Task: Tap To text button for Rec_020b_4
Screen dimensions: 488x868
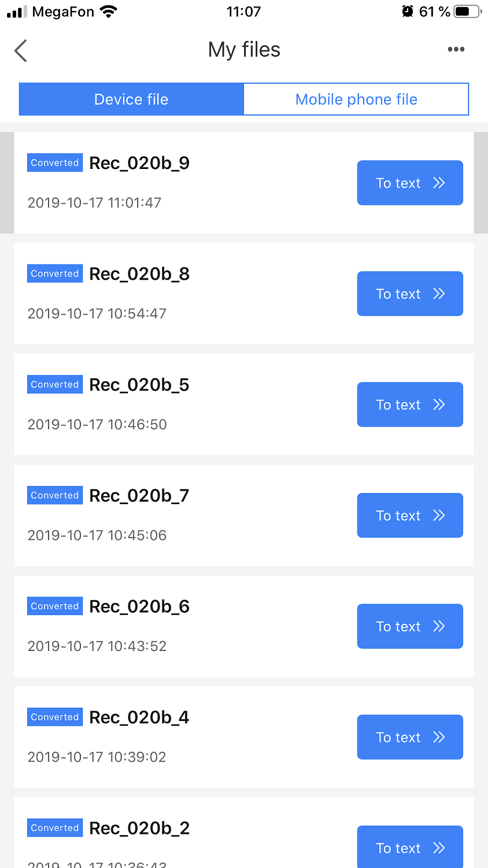Action: click(410, 737)
